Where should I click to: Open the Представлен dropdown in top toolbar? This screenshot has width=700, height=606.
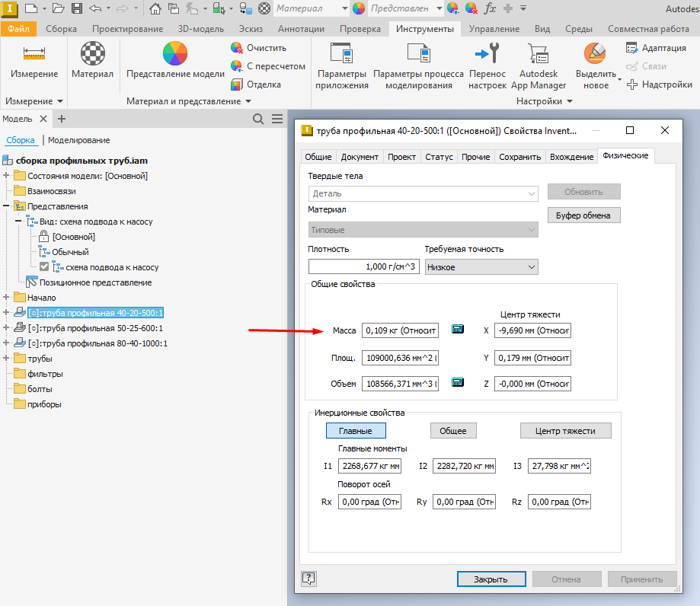(439, 8)
